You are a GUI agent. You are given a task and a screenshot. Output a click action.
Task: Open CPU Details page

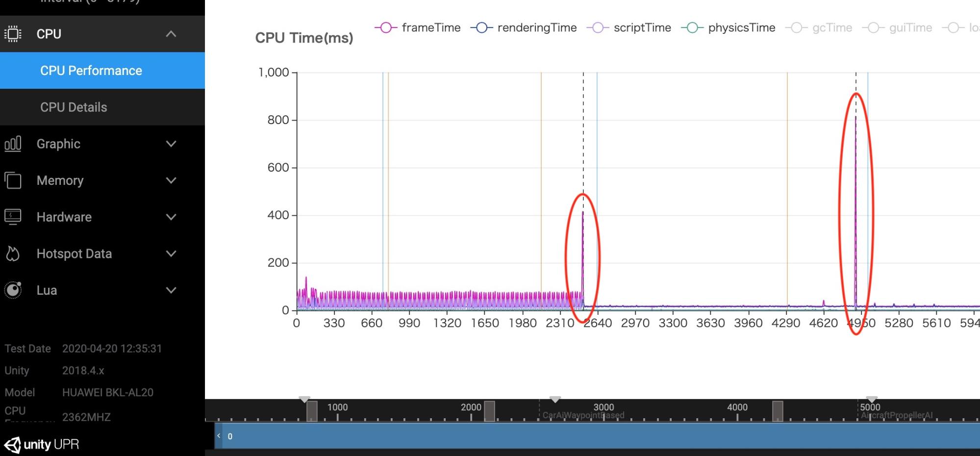tap(102, 107)
